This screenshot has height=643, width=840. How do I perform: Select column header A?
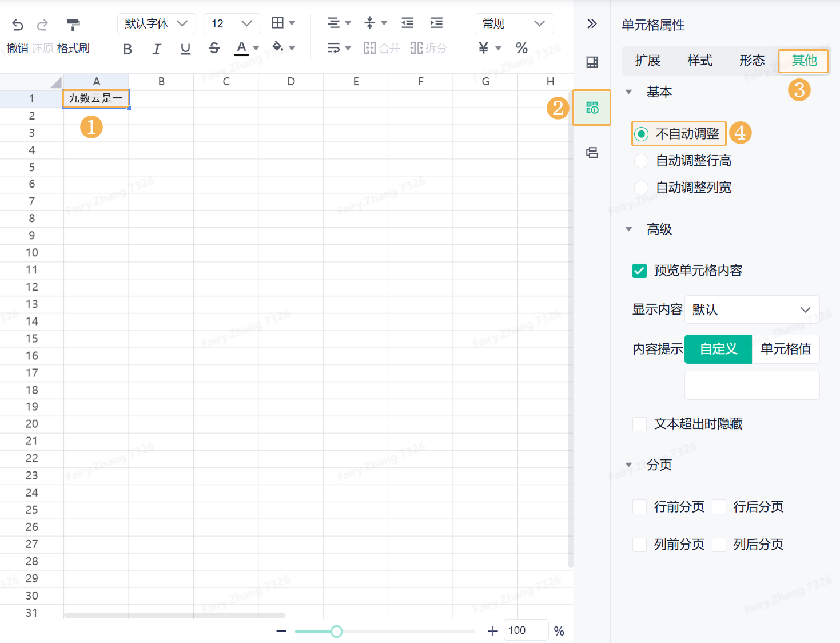pyautogui.click(x=96, y=81)
